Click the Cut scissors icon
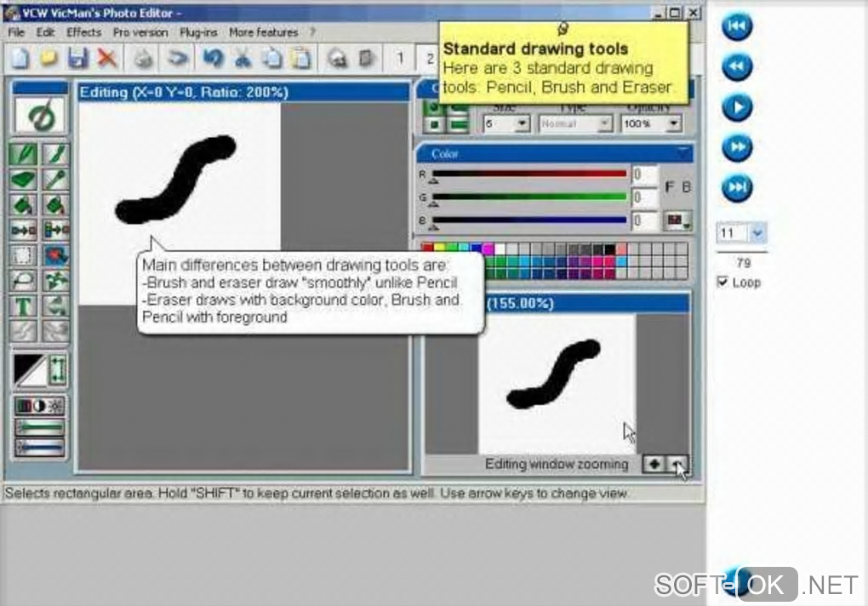This screenshot has height=606, width=868. click(x=243, y=58)
